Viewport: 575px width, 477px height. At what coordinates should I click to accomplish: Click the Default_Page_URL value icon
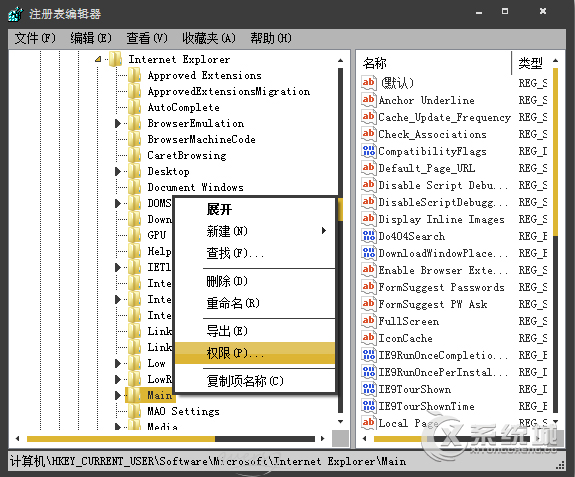[x=369, y=168]
